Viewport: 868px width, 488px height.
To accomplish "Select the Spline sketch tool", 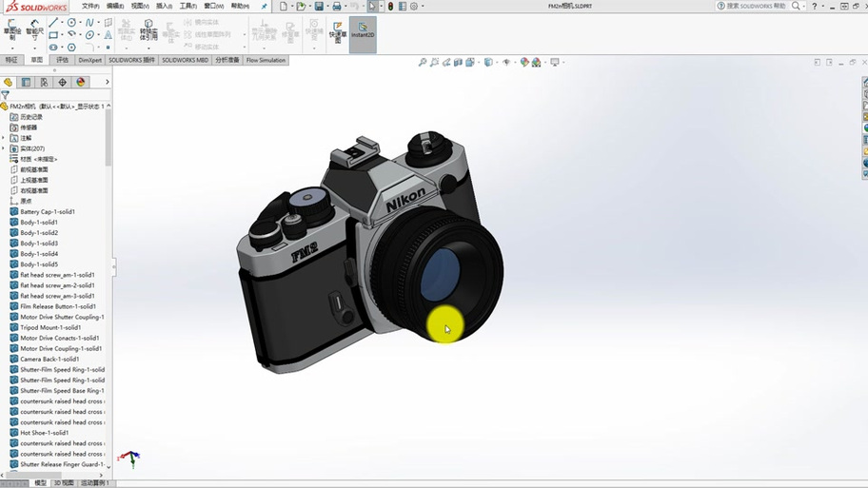I will tap(89, 23).
